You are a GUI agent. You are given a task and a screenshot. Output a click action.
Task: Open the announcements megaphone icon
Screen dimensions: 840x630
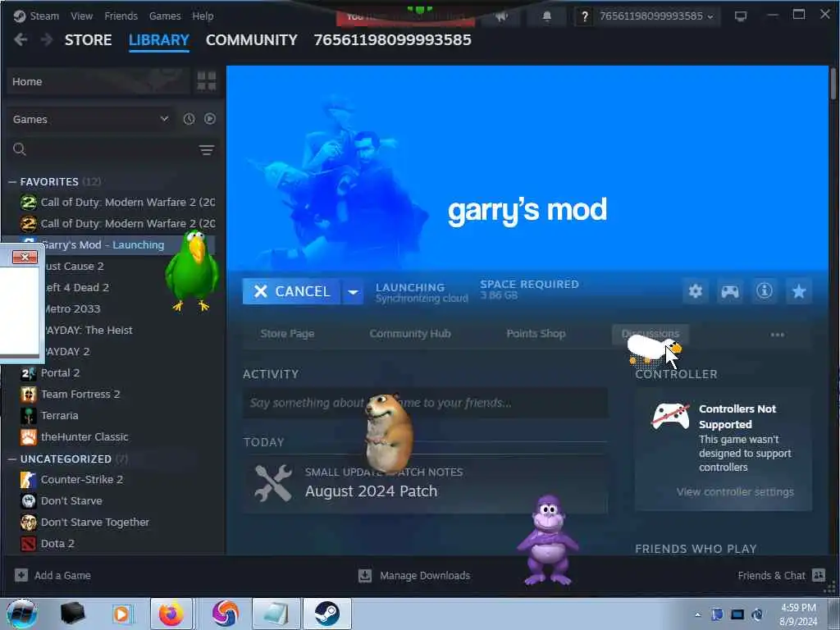point(501,16)
